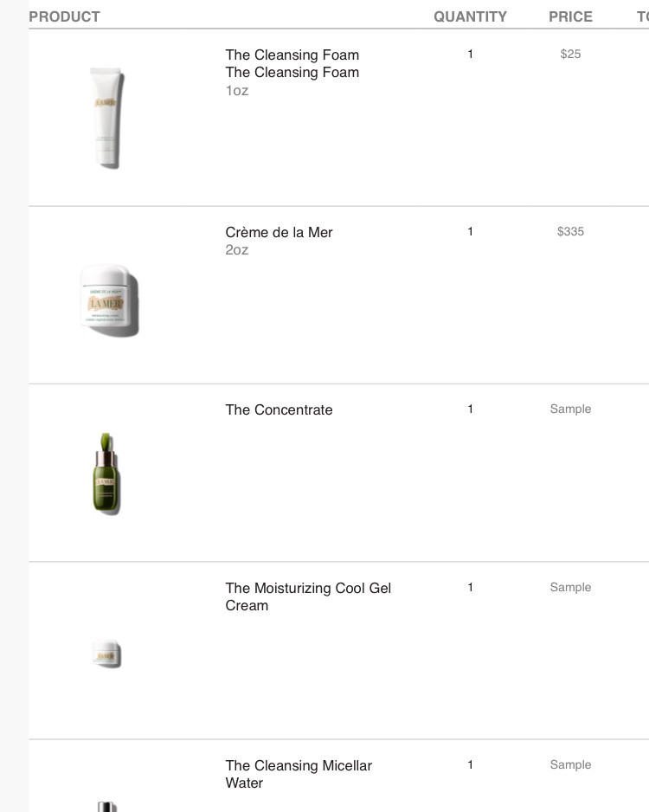The height and width of the screenshot is (812, 649).
Task: Click the QUANTITY column header
Action: click(470, 16)
